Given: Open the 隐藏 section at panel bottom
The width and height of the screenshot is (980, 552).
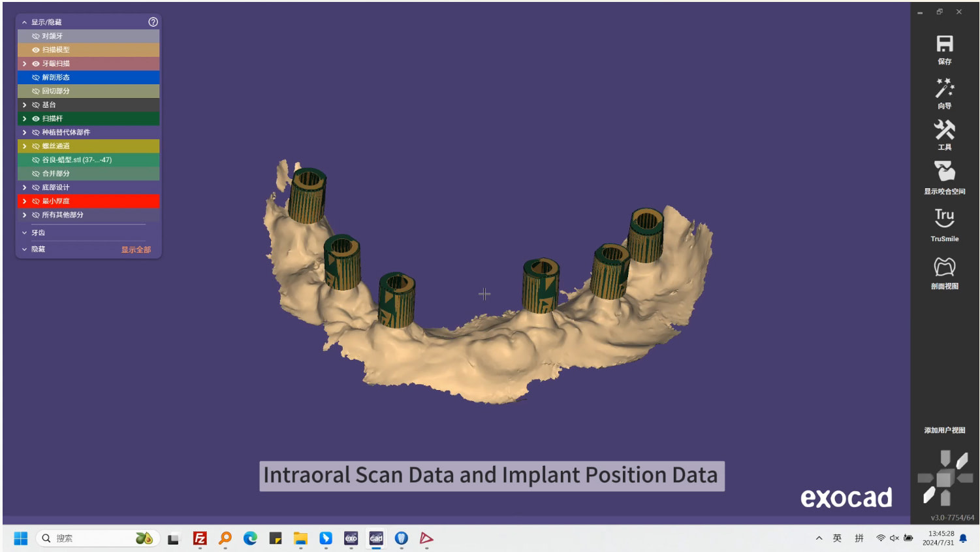Looking at the screenshot, I should [x=37, y=248].
